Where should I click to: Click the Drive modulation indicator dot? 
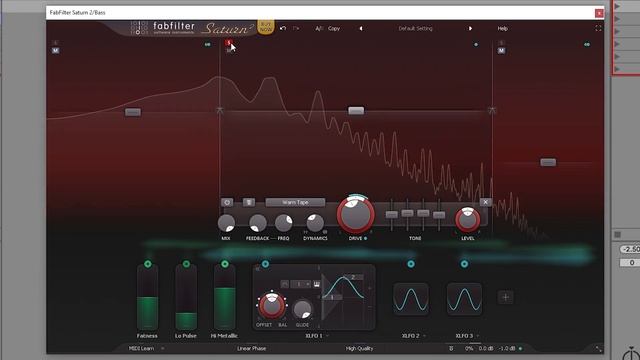tap(365, 238)
